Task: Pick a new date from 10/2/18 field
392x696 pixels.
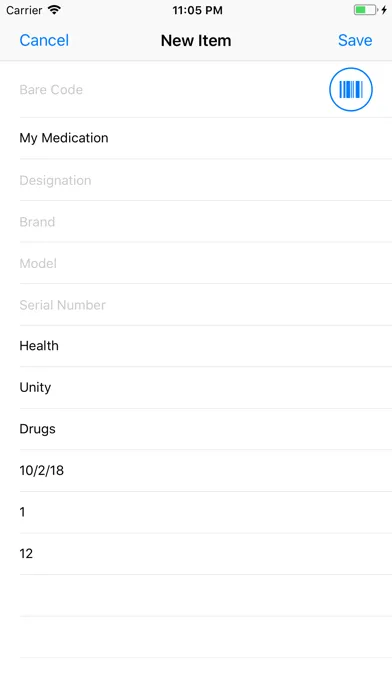Action: point(206,471)
